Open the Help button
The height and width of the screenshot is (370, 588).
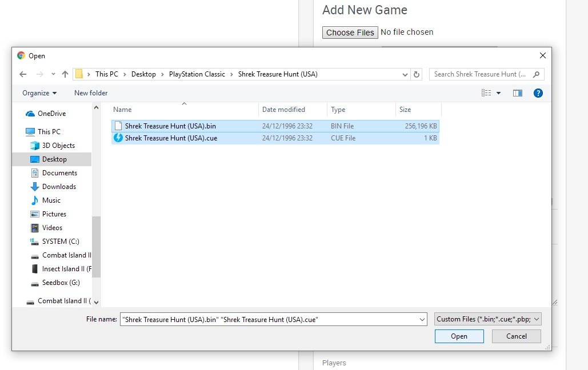[x=538, y=93]
